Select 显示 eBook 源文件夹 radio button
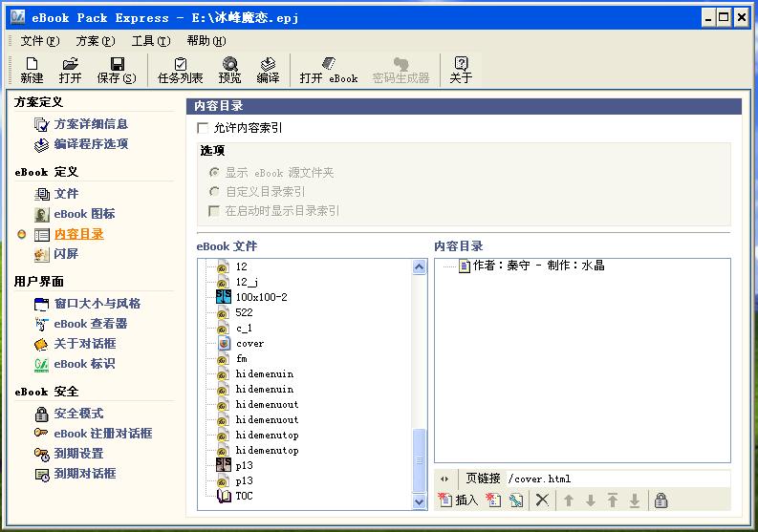758x532 pixels. point(214,172)
